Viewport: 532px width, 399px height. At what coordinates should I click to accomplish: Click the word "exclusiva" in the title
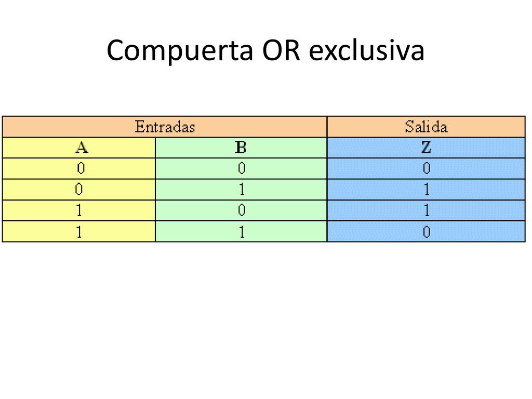click(x=366, y=50)
